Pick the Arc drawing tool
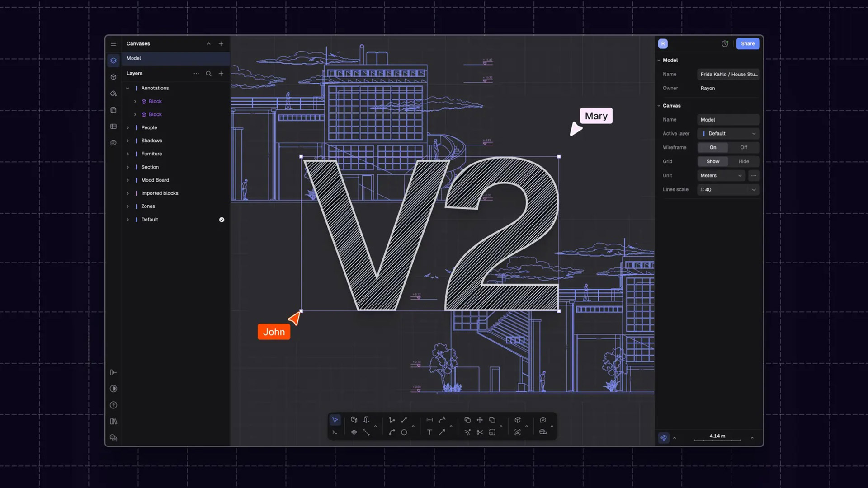This screenshot has width=868, height=488. pos(392,432)
